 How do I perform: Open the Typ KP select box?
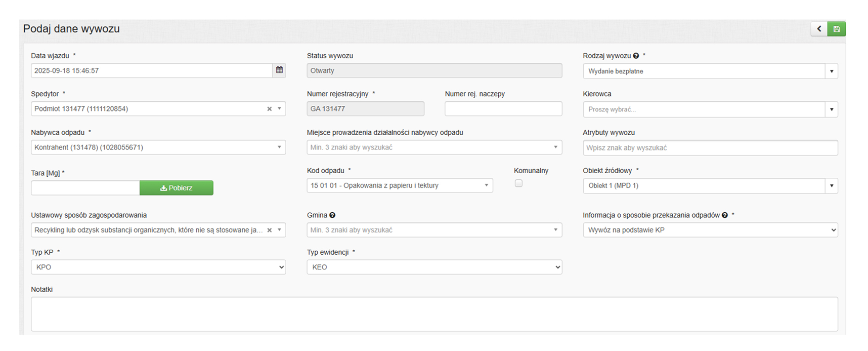click(158, 267)
